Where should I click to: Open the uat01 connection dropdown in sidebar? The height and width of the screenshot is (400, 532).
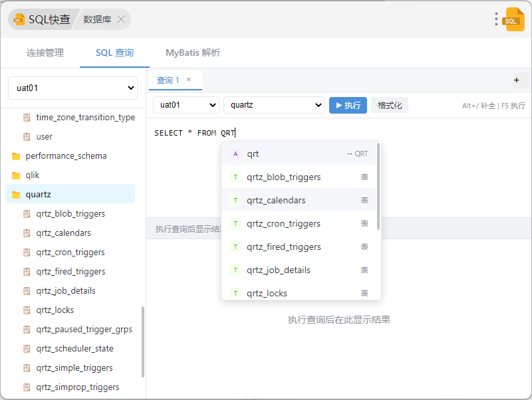coord(72,88)
